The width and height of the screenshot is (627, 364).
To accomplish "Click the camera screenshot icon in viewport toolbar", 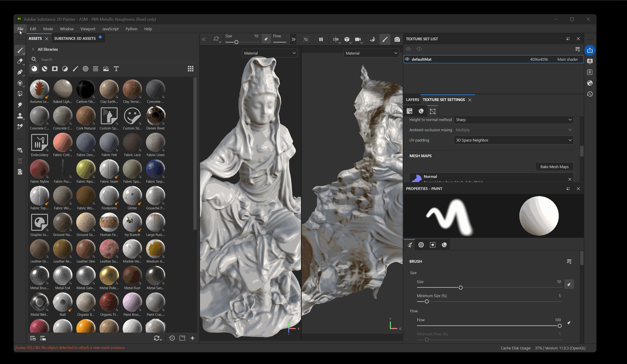I will pyautogui.click(x=397, y=39).
